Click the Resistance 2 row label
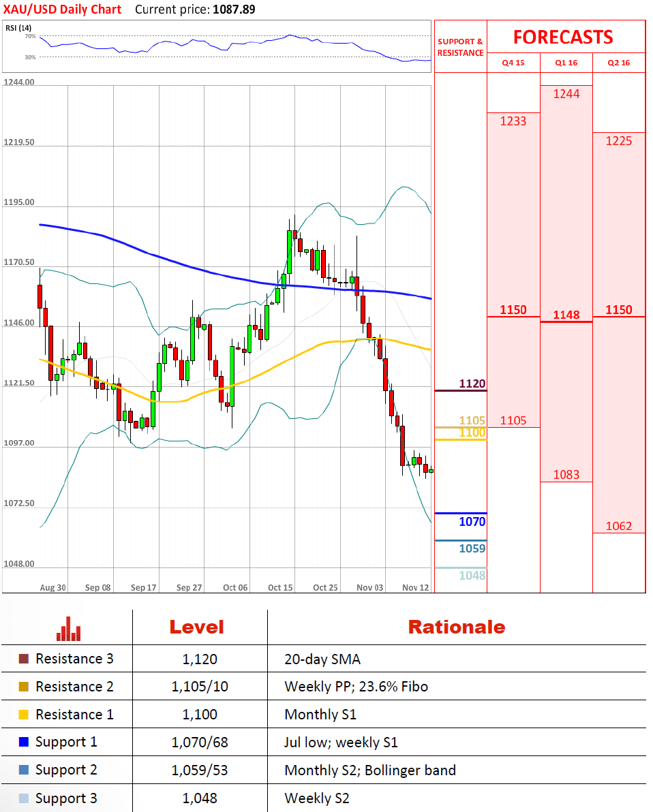 click(x=74, y=687)
